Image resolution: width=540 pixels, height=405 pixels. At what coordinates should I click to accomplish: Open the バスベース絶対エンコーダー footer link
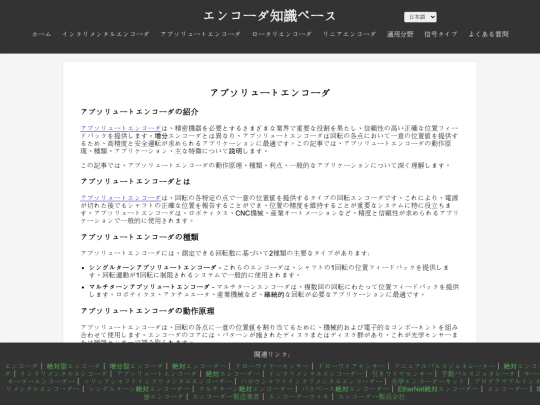pyautogui.click(x=345, y=389)
